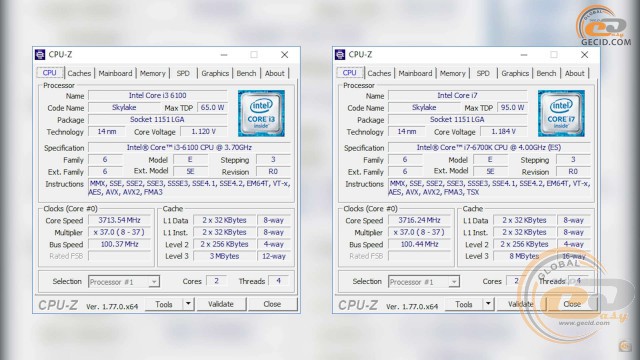Viewport: 640px width, 360px height.
Task: Click Validate button in right CPU-Z window
Action: click(521, 304)
